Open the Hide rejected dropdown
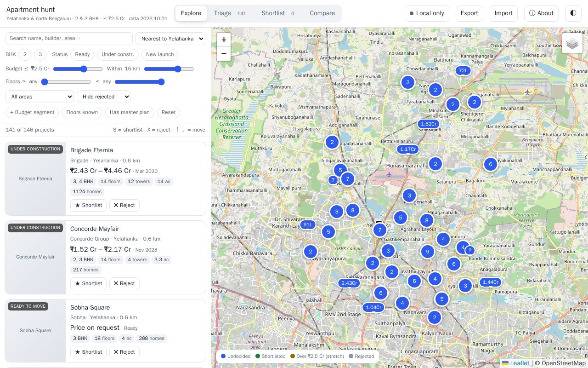Screen dimensions: 588x368 pos(104,97)
